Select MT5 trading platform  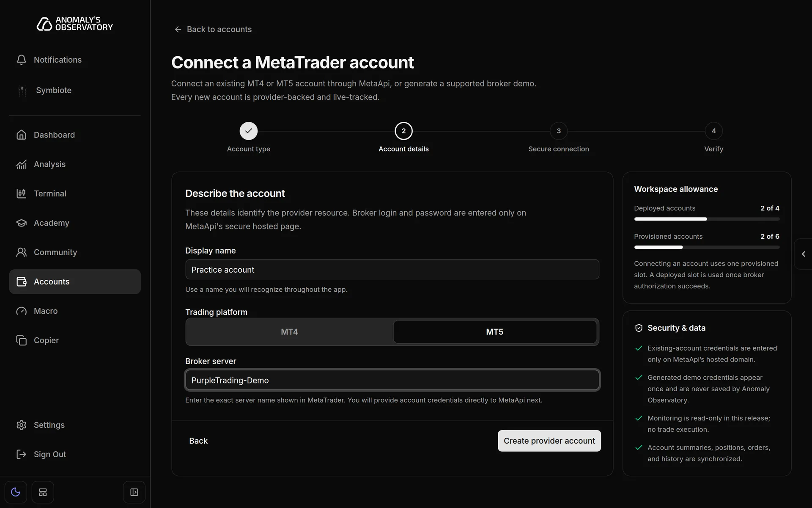(x=495, y=332)
